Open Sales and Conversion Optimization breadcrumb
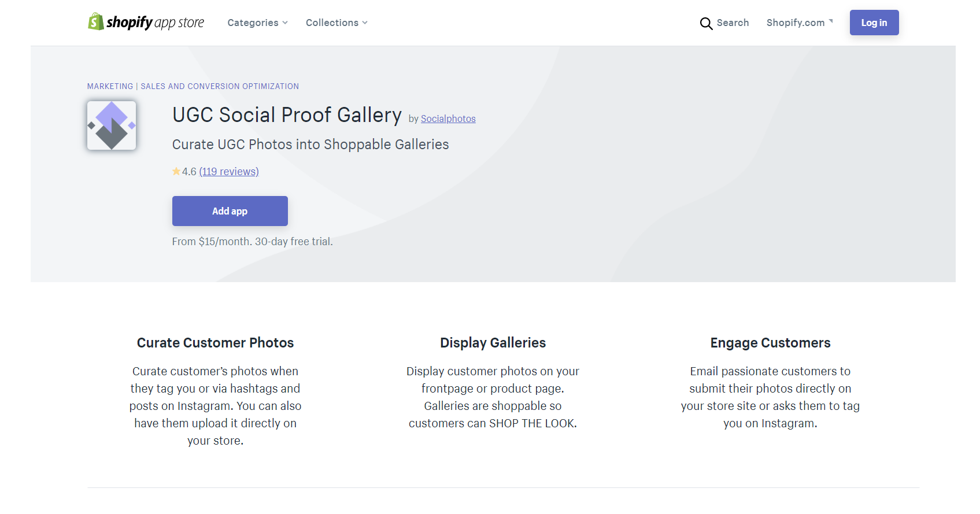This screenshot has height=514, width=980. (x=220, y=86)
